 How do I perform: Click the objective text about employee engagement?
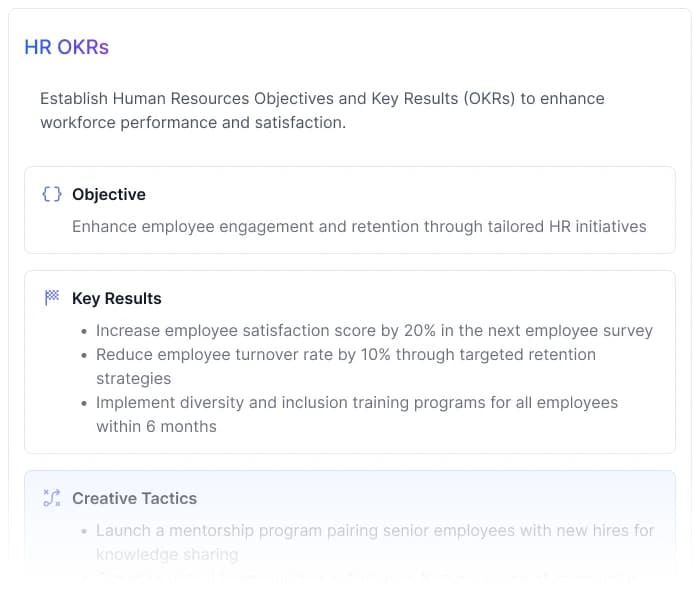click(359, 227)
